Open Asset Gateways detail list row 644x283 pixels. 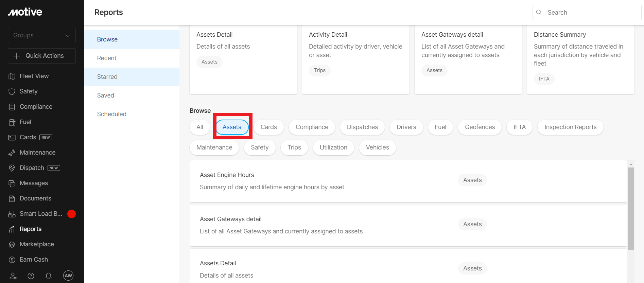(x=408, y=225)
